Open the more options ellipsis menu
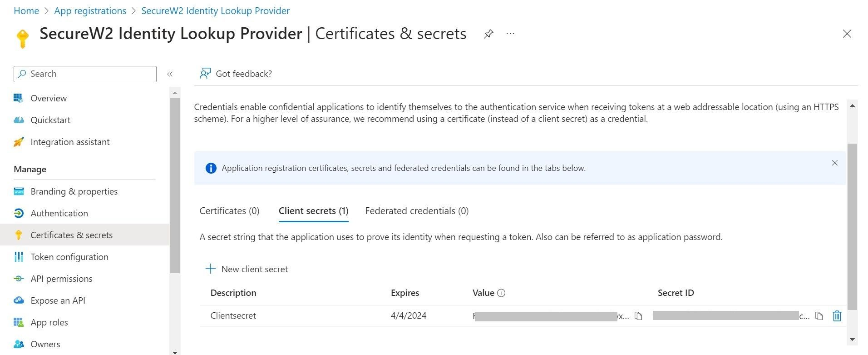The height and width of the screenshot is (355, 868). 510,34
